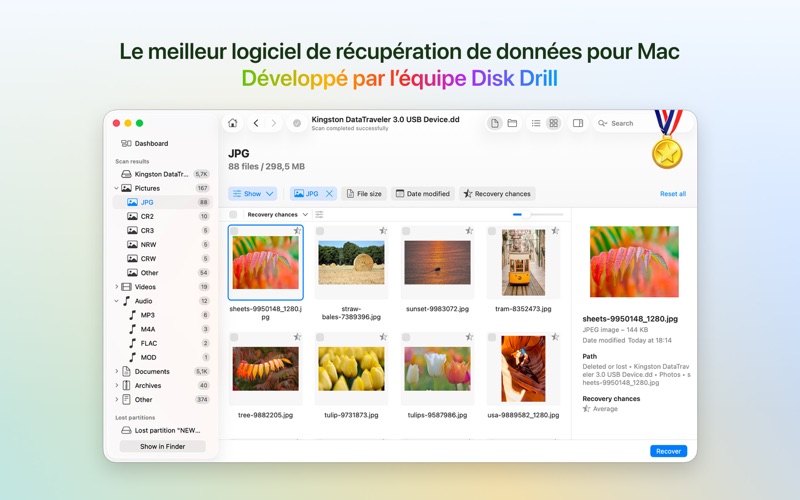Select the CR2 category in sidebar
The image size is (800, 500).
(163, 216)
